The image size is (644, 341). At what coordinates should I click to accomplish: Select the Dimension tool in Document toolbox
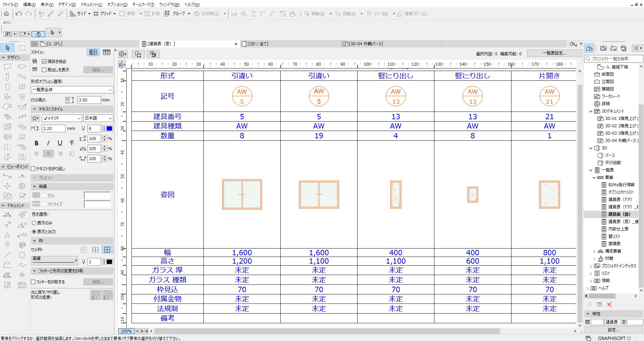pos(7,215)
